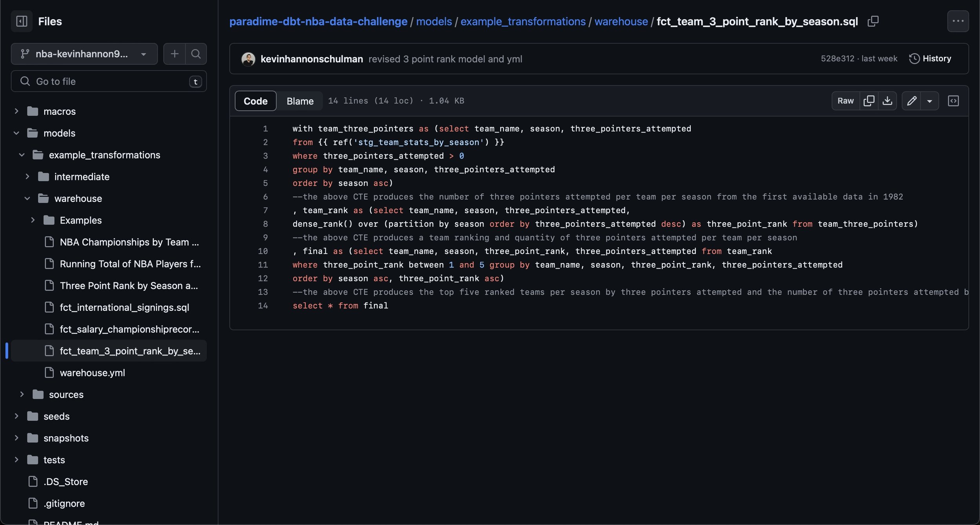Image resolution: width=980 pixels, height=525 pixels.
Task: Copy file path icon next to filename
Action: point(873,21)
